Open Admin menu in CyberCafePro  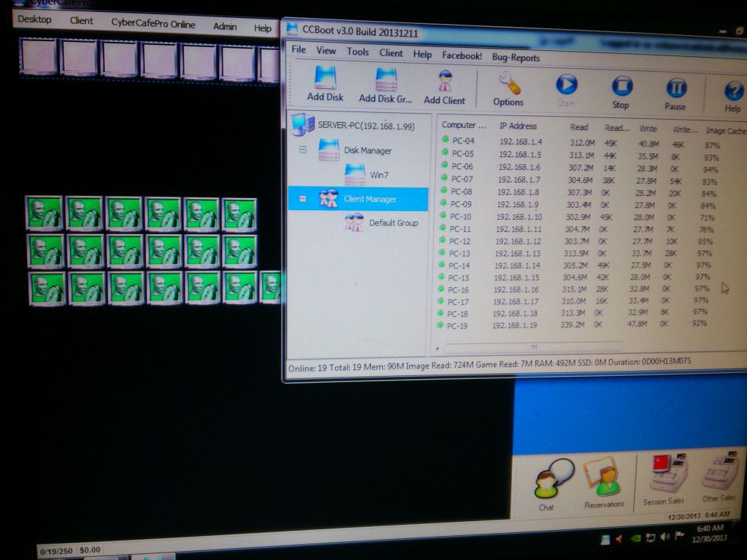tap(225, 26)
